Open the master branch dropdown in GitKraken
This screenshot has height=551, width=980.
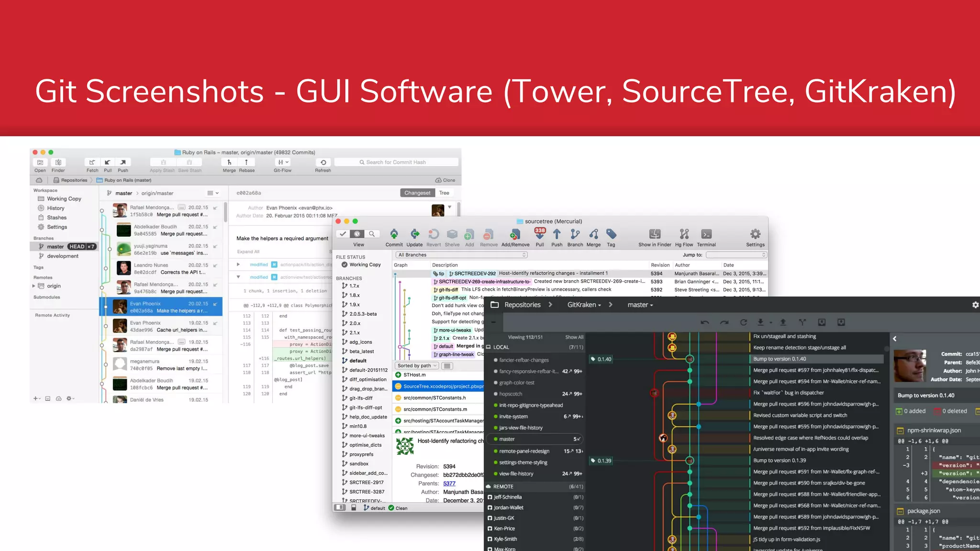(x=640, y=305)
